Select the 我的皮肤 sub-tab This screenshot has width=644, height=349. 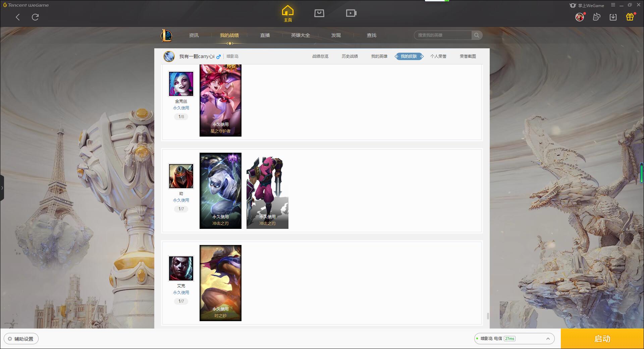coord(409,56)
